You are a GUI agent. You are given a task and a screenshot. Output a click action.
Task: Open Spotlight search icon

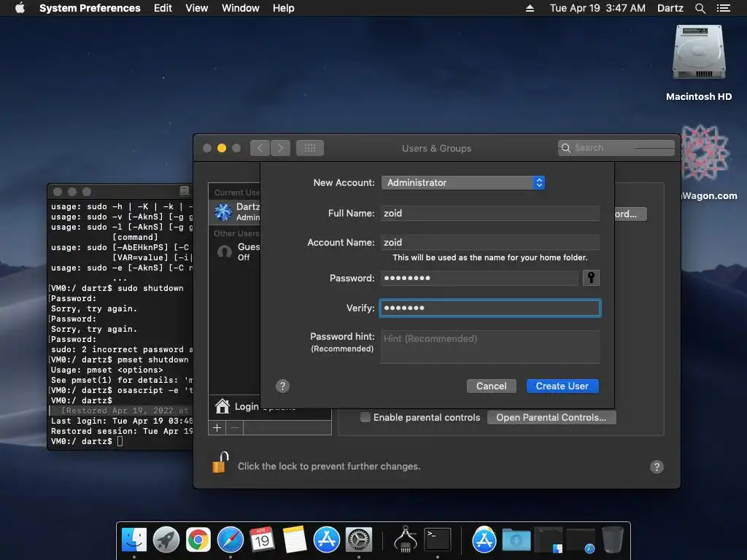click(700, 8)
